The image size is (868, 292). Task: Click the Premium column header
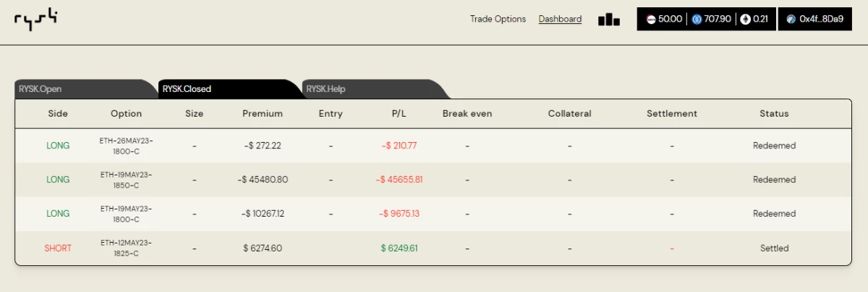263,114
